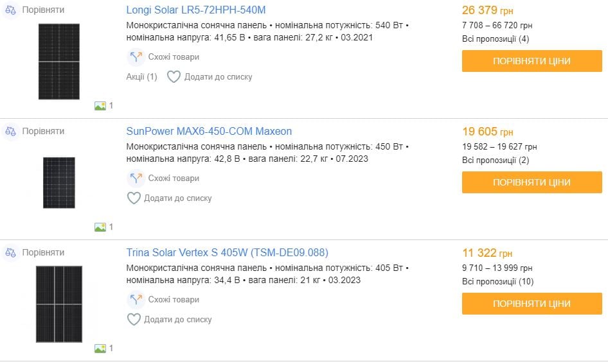The height and width of the screenshot is (364, 608).
Task: Open the Trina Solar Vertex S 405W link
Action: pyautogui.click(x=227, y=252)
